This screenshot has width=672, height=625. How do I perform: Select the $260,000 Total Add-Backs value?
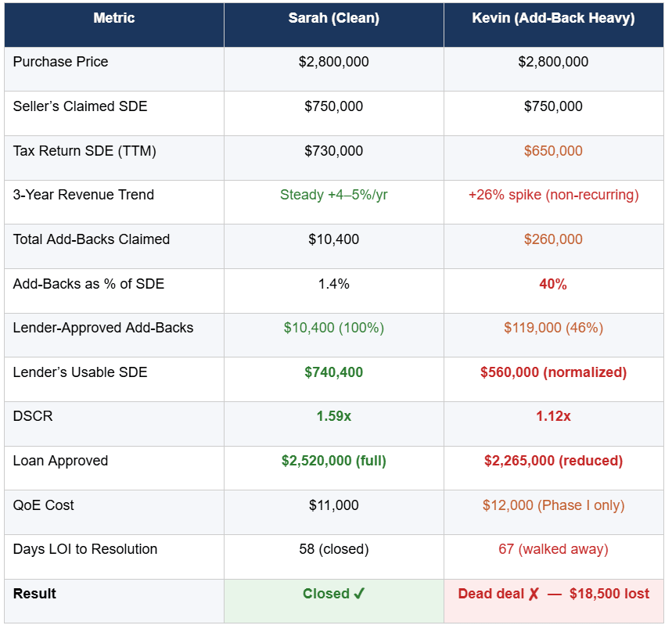[x=553, y=239]
